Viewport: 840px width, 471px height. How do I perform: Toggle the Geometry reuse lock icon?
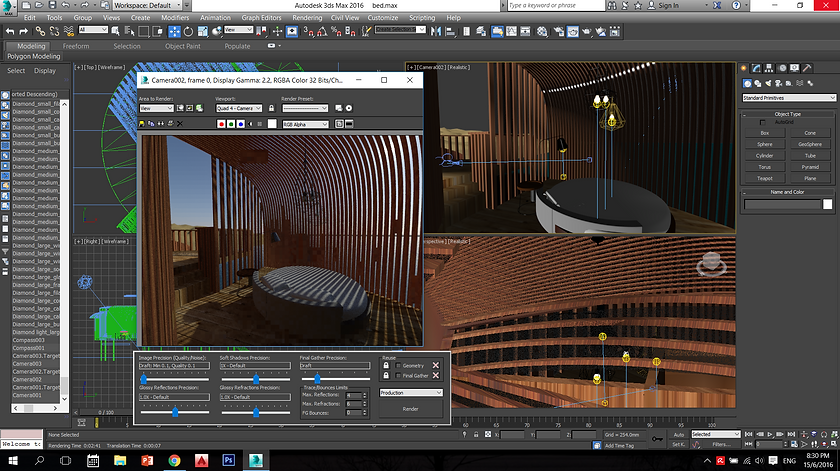coord(386,365)
